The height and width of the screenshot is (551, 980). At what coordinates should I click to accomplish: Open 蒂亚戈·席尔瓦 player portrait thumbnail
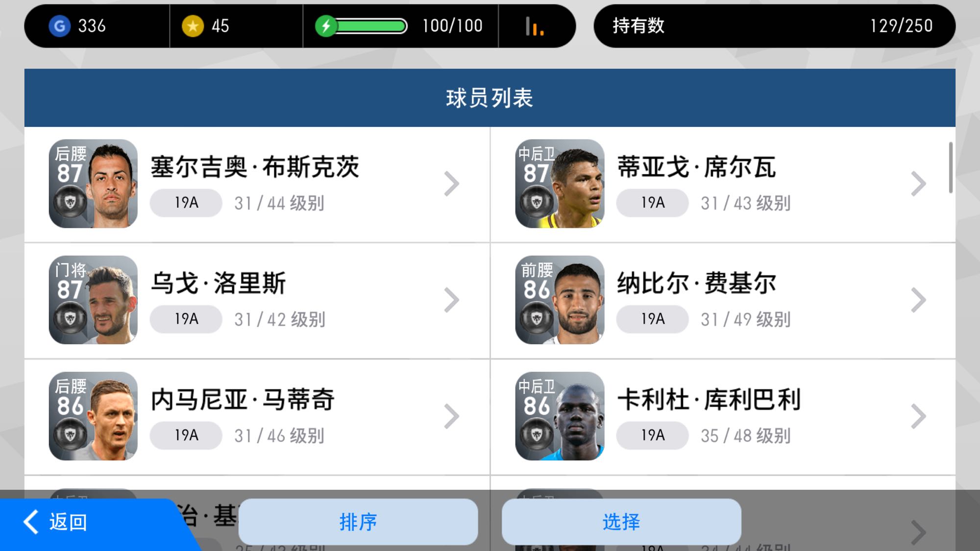[x=560, y=184]
